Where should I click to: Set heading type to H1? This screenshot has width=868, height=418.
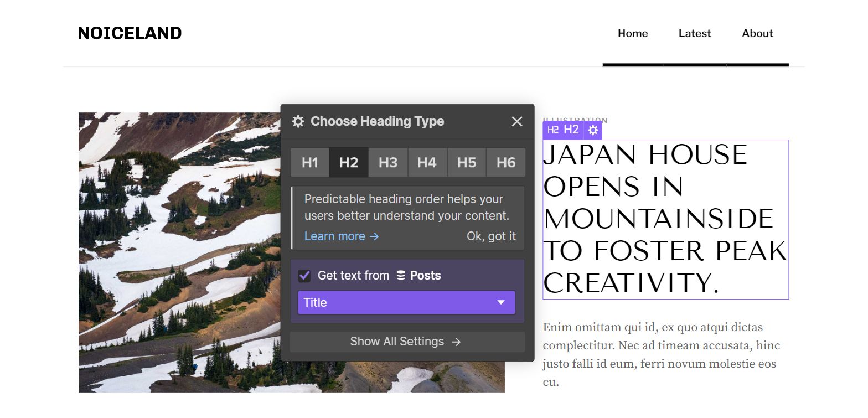pos(310,163)
